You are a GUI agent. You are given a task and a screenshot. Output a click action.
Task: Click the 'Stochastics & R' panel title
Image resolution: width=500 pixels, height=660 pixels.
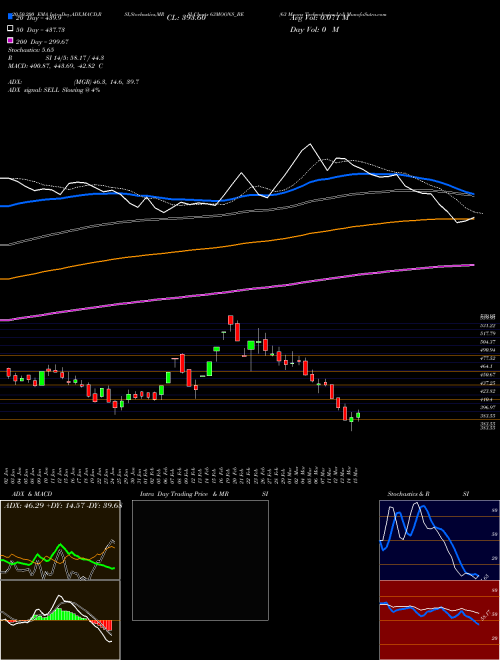tap(409, 494)
